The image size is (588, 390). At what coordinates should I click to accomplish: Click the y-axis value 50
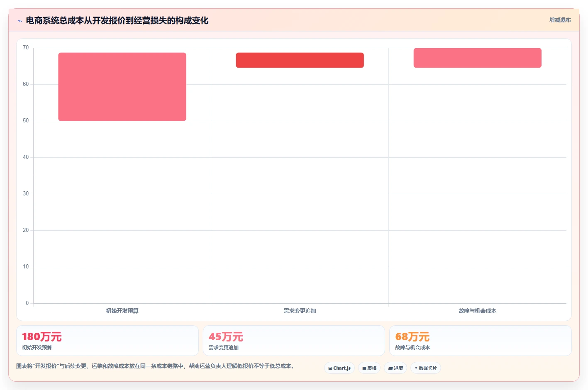click(26, 121)
